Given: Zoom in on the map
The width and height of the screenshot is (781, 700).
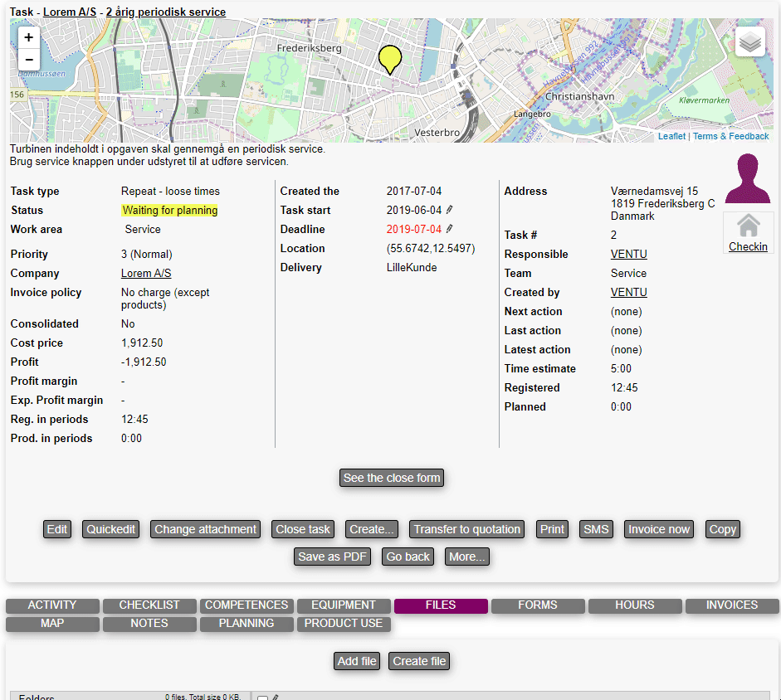Looking at the screenshot, I should click(28, 38).
